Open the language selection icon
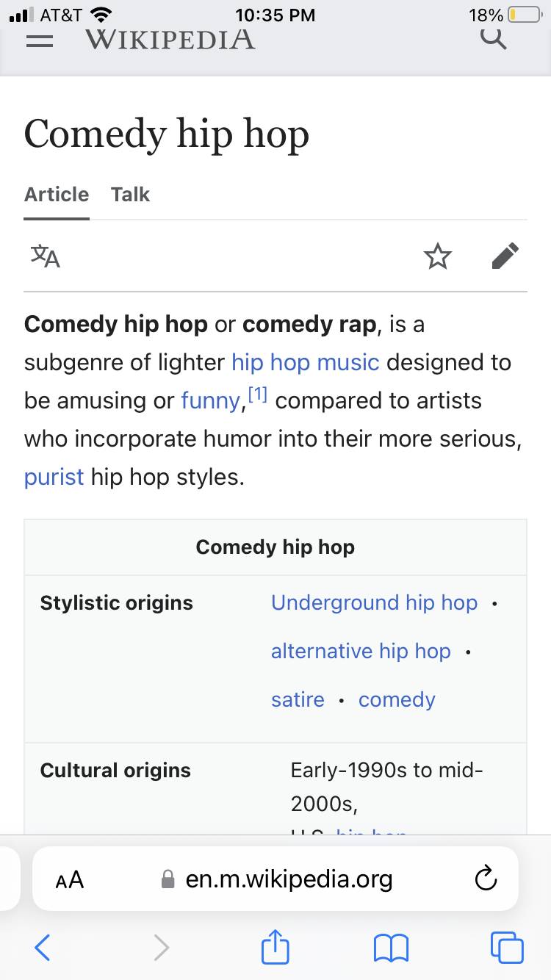Screen dimensions: 551x980 [x=46, y=256]
